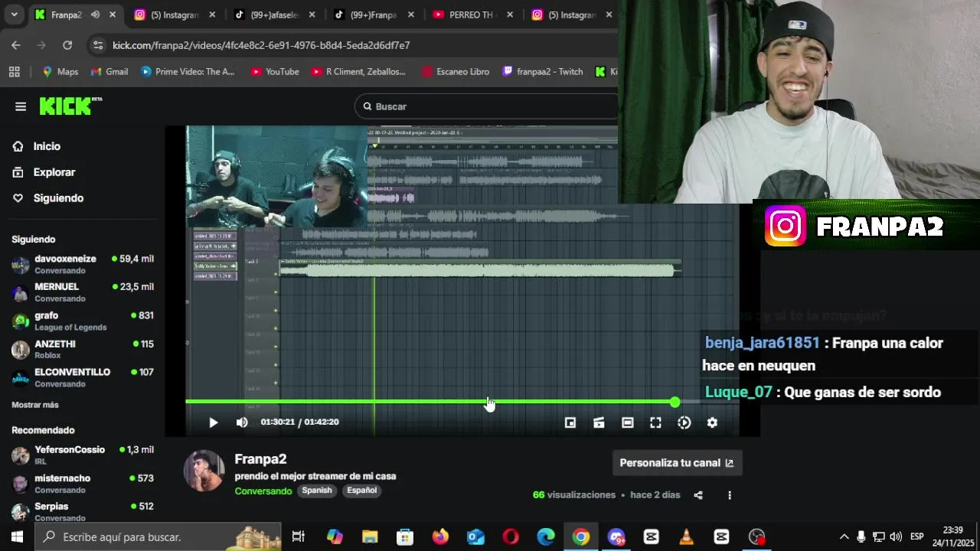
Task: Open the Gmail bookmark
Action: [x=109, y=72]
